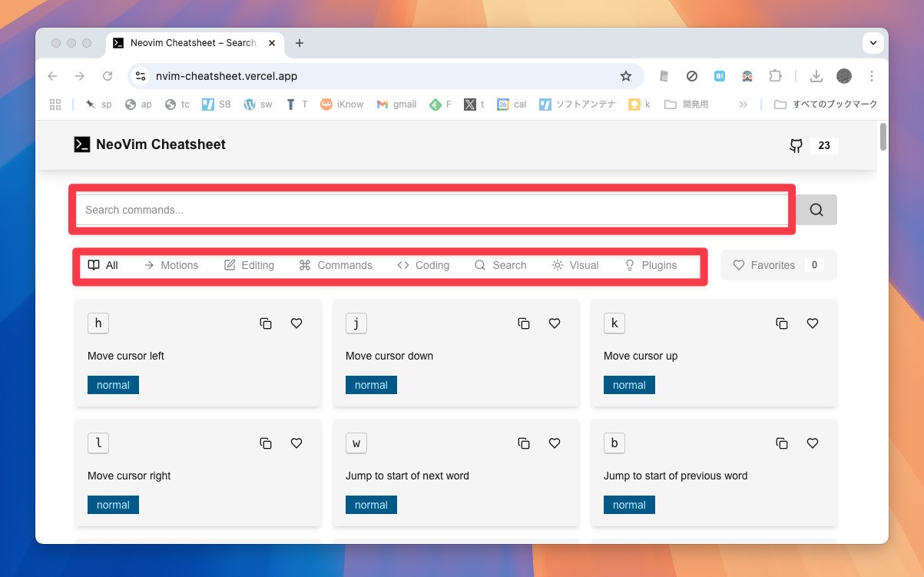Open Chrome three-dot menu
The height and width of the screenshot is (577, 924).
[872, 76]
